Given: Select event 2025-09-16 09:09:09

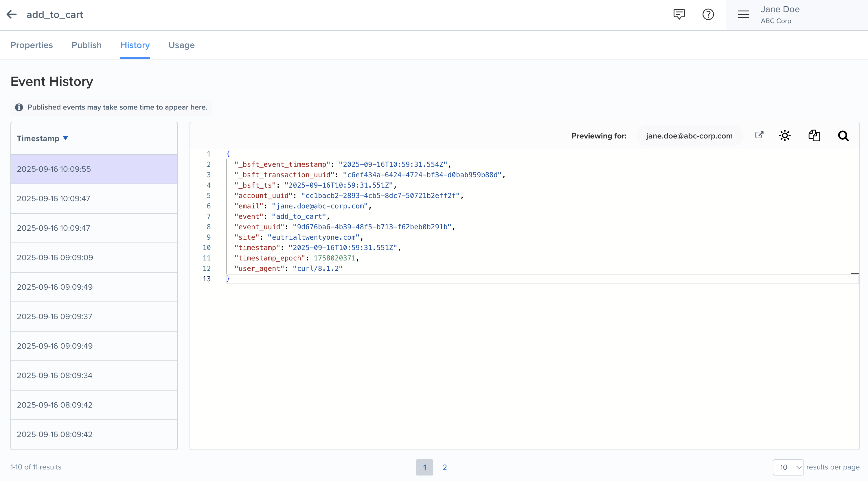Looking at the screenshot, I should (94, 258).
